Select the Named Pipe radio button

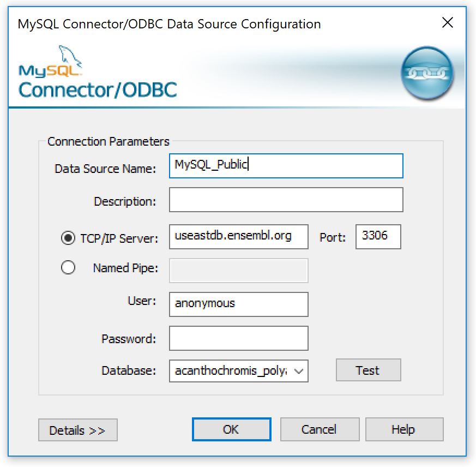click(68, 267)
